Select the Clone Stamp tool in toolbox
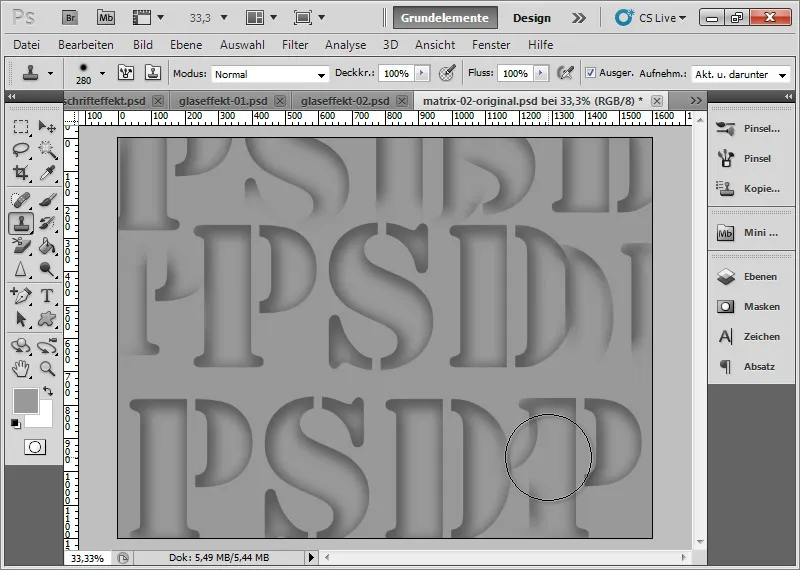The height and width of the screenshot is (570, 800). click(20, 223)
